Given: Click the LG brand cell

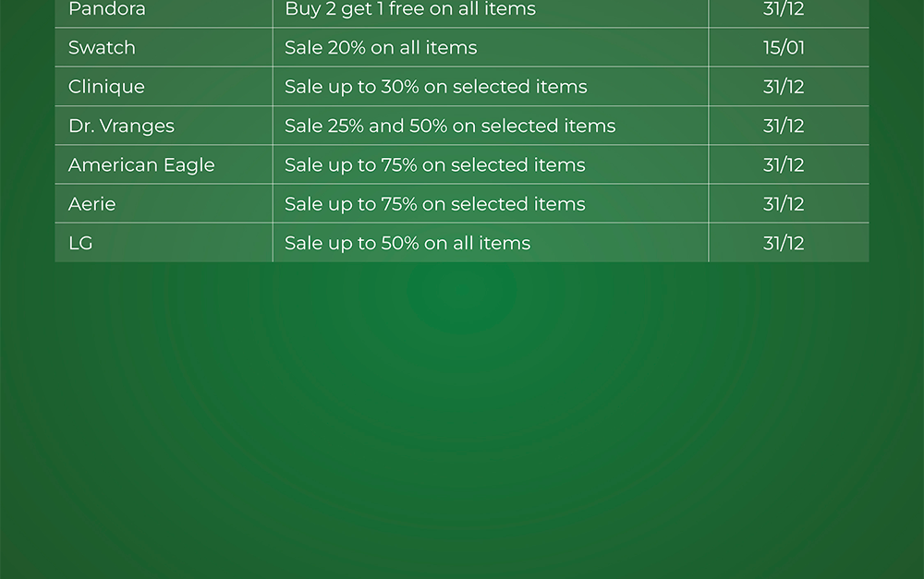Looking at the screenshot, I should tap(80, 244).
